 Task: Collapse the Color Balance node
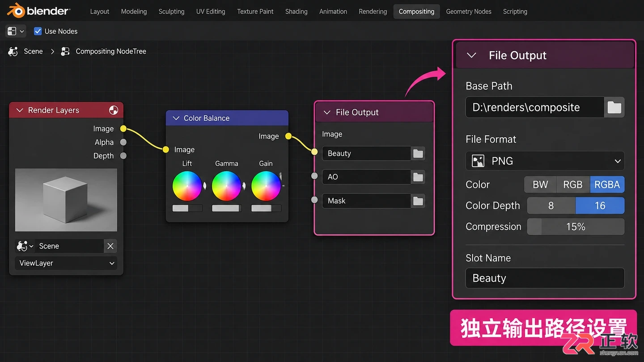pyautogui.click(x=176, y=118)
